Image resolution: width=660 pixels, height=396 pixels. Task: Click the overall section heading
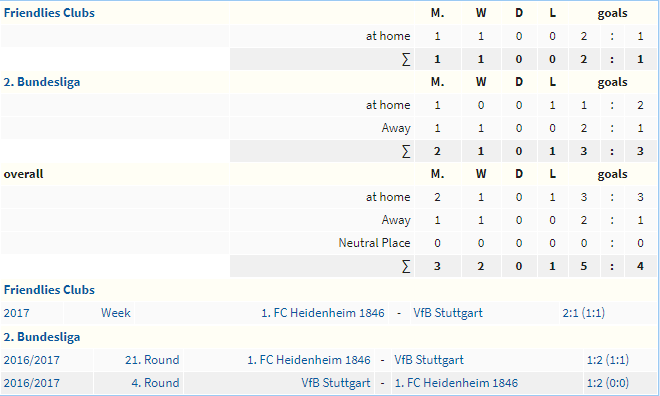(x=24, y=174)
